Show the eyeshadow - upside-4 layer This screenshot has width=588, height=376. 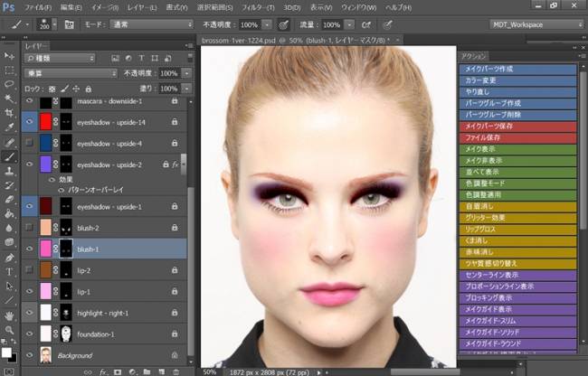click(x=29, y=143)
